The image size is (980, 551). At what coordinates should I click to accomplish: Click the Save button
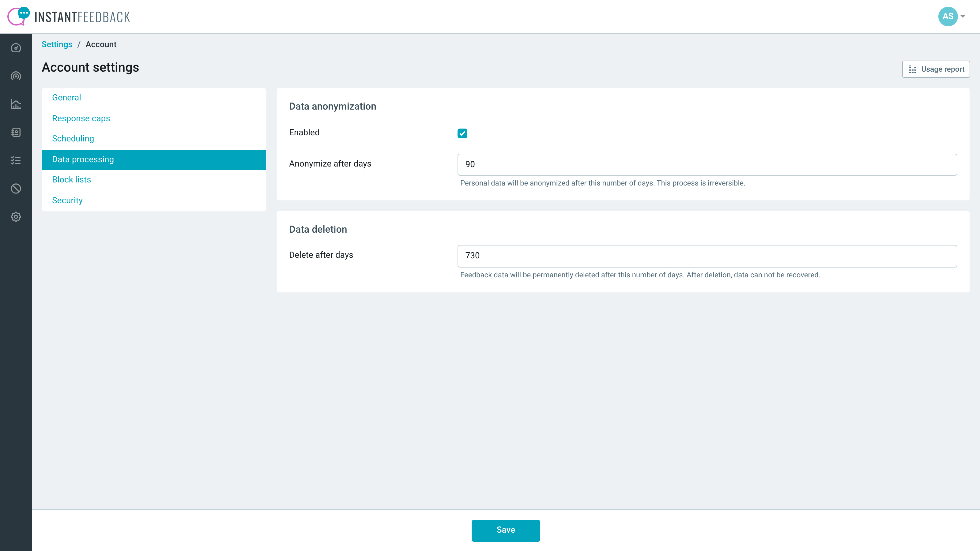tap(506, 530)
